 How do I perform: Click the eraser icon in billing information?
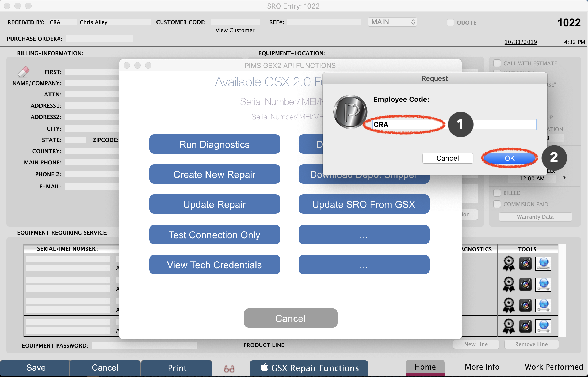[x=24, y=72]
